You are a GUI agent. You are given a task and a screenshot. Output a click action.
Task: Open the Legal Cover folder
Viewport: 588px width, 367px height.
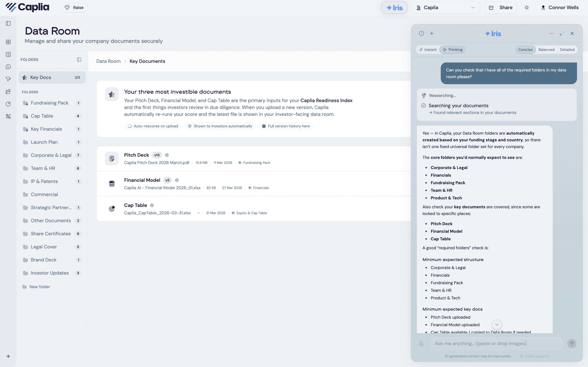click(52, 247)
